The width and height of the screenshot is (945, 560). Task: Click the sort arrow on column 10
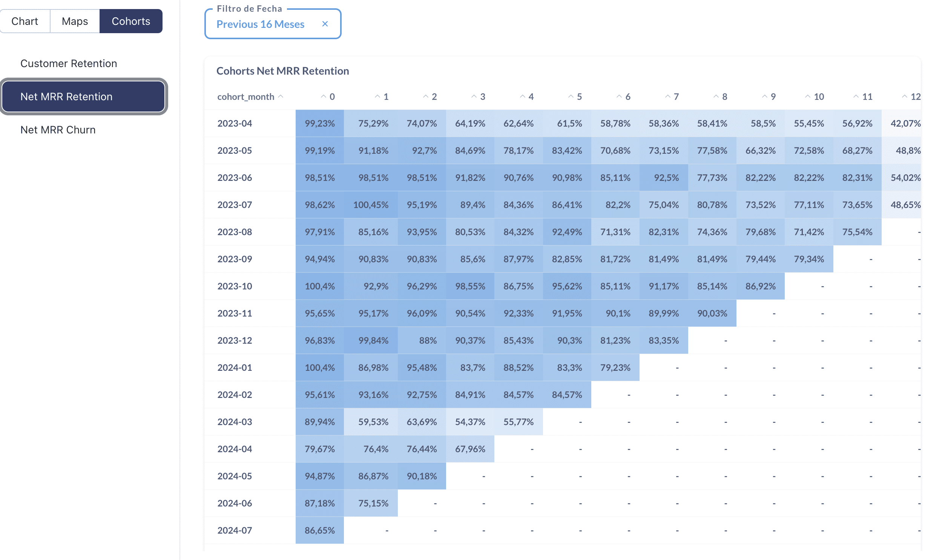807,96
